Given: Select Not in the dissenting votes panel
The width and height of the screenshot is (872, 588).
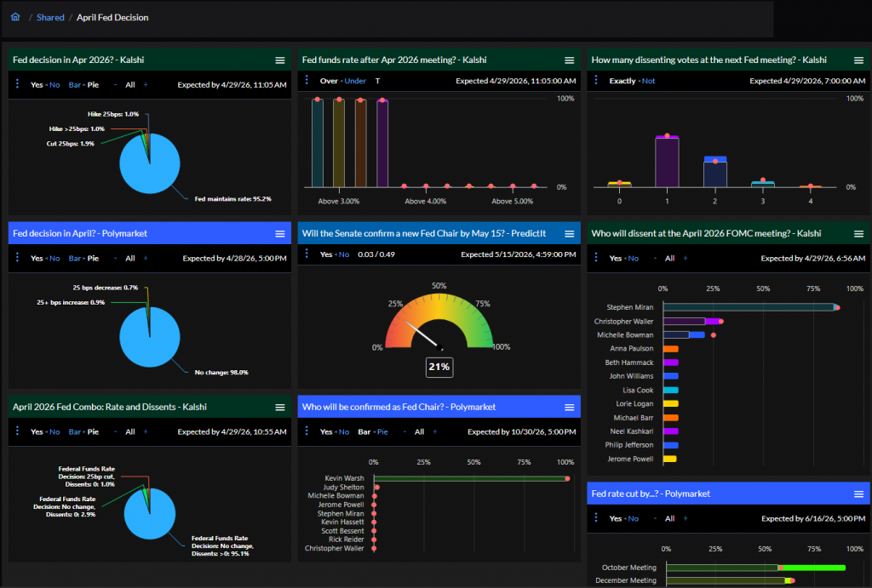Looking at the screenshot, I should tap(649, 81).
